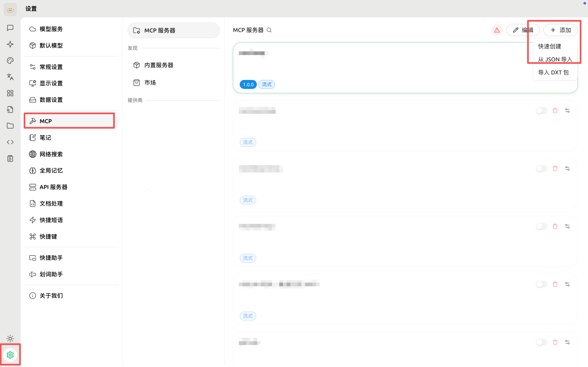Open 模型服务 settings section
This screenshot has height=367, width=588.
pos(51,29)
